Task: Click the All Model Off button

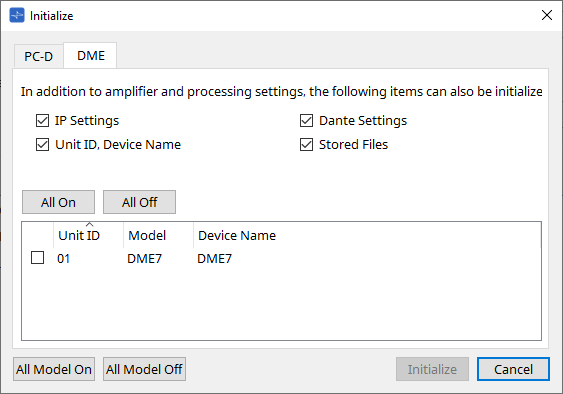Action: pyautogui.click(x=144, y=369)
